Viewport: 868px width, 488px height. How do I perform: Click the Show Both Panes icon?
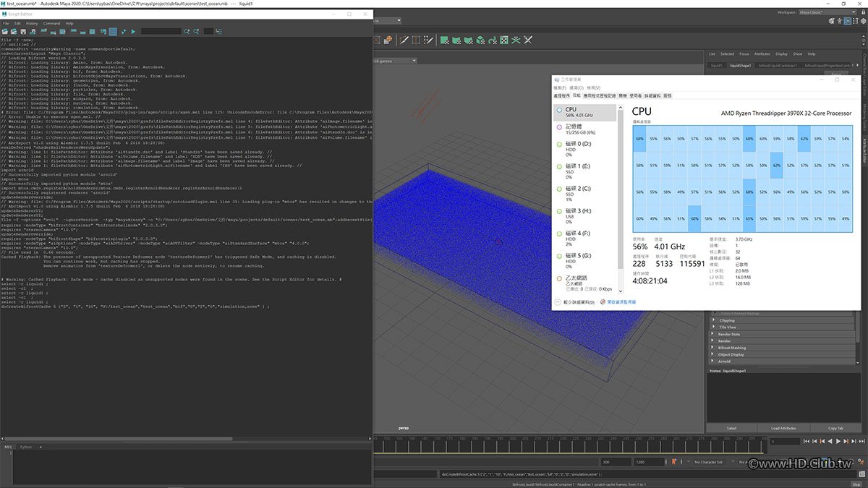coord(92,31)
